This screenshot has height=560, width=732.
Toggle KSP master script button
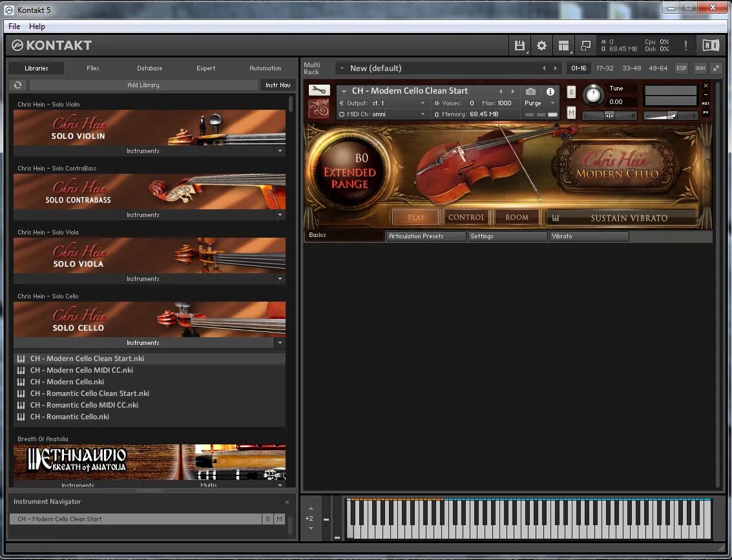pos(681,68)
